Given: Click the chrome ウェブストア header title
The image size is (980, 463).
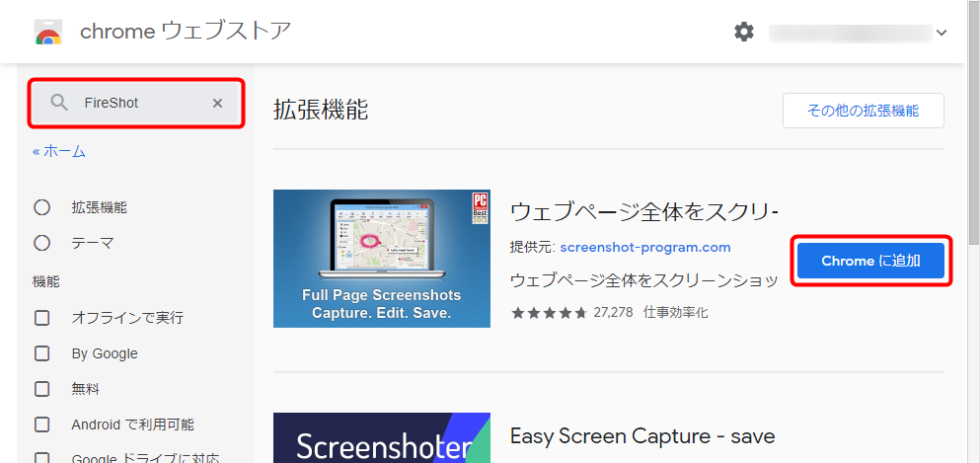Looking at the screenshot, I should 186,32.
